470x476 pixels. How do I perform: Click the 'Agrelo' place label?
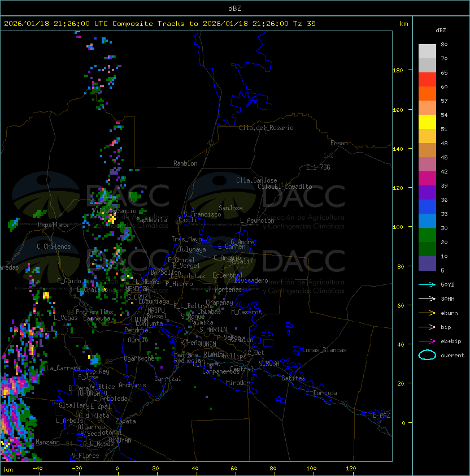[x=138, y=340]
